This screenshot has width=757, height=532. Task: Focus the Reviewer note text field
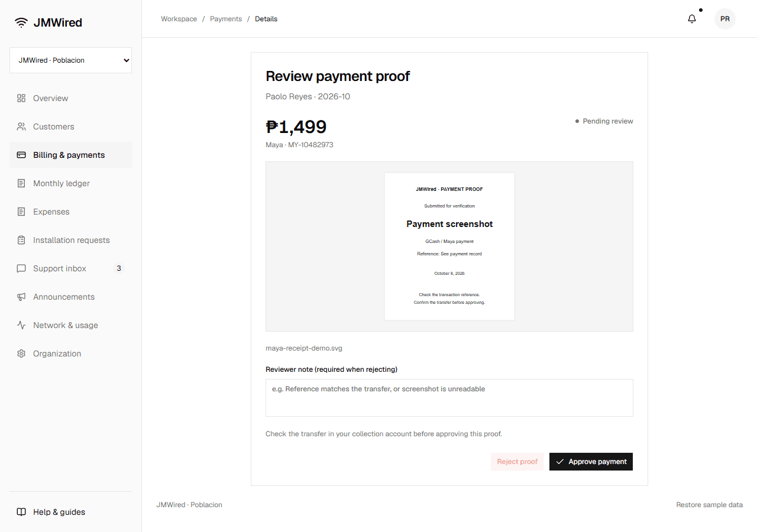(449, 398)
